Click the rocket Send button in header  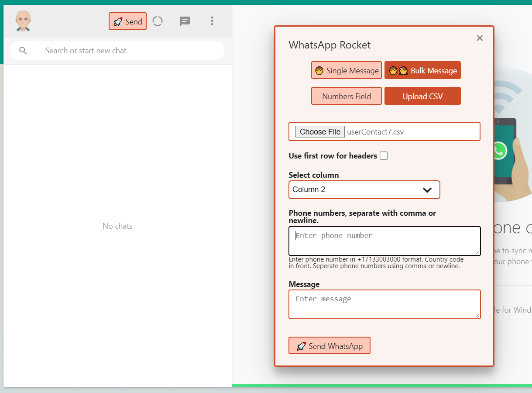click(127, 21)
